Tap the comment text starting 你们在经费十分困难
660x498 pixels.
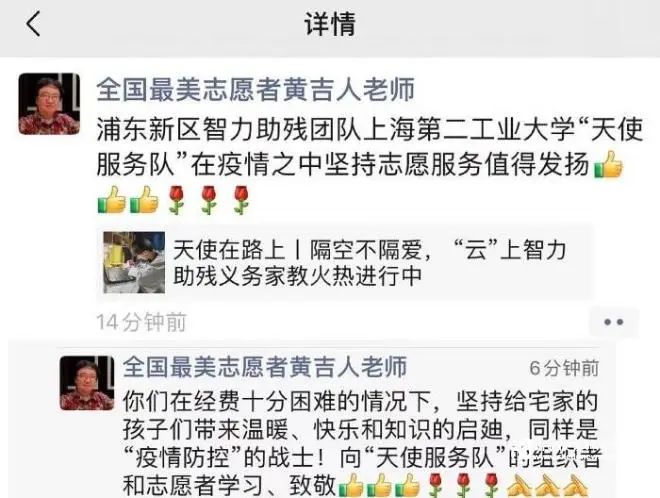pyautogui.click(x=361, y=443)
